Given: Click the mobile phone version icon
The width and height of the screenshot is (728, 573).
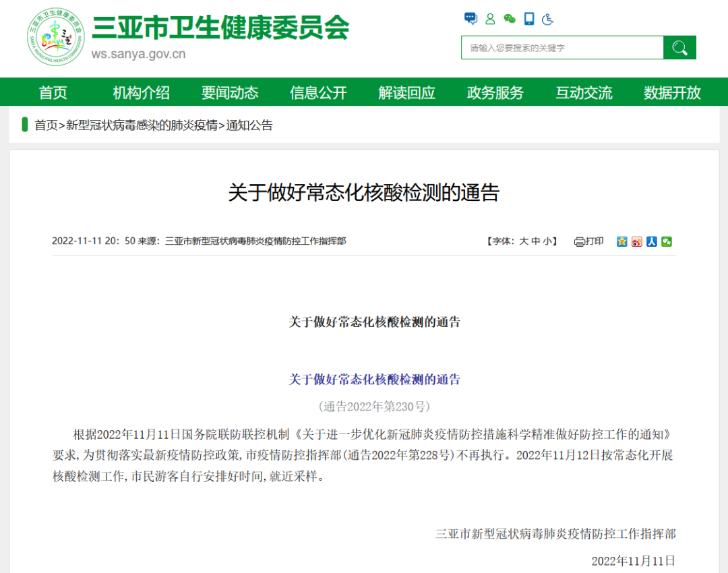Looking at the screenshot, I should [529, 19].
